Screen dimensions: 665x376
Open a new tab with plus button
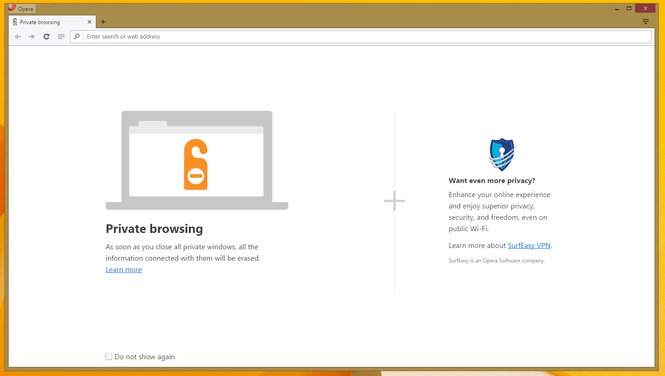(103, 22)
